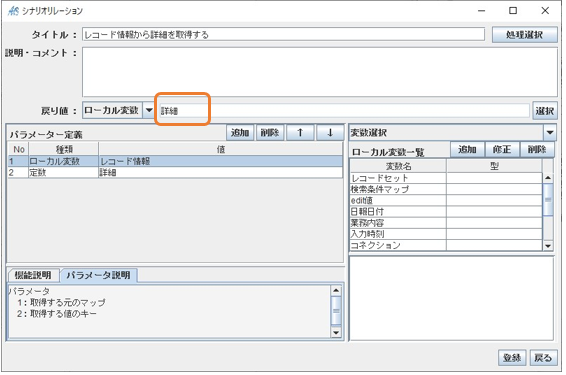Minimize the シナリオリレーション window
The height and width of the screenshot is (375, 566).
pos(481,11)
